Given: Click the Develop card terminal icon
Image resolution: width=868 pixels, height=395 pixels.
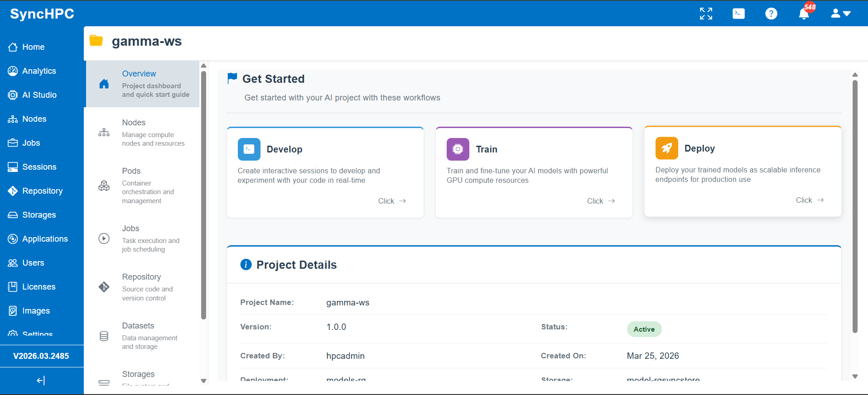Looking at the screenshot, I should [249, 149].
